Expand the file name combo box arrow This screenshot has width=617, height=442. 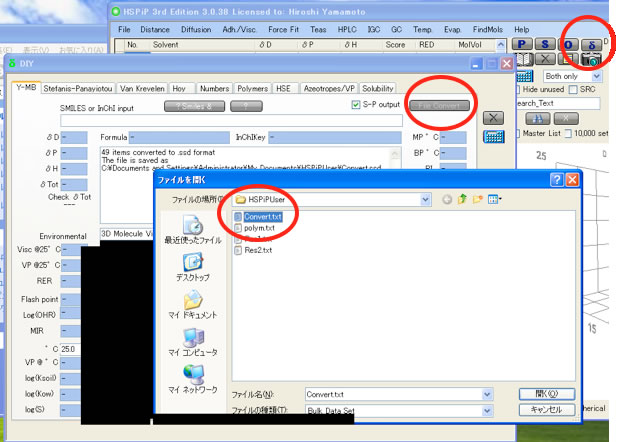click(487, 394)
